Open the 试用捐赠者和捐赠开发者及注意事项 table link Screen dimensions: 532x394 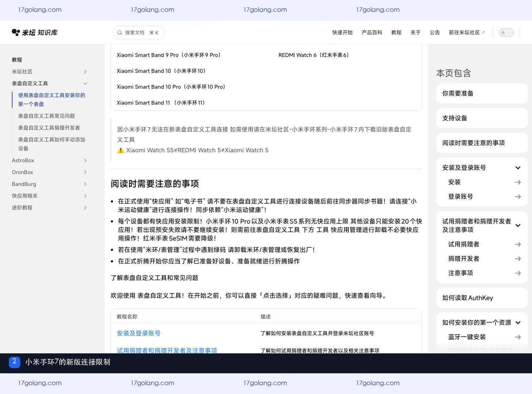point(167,350)
